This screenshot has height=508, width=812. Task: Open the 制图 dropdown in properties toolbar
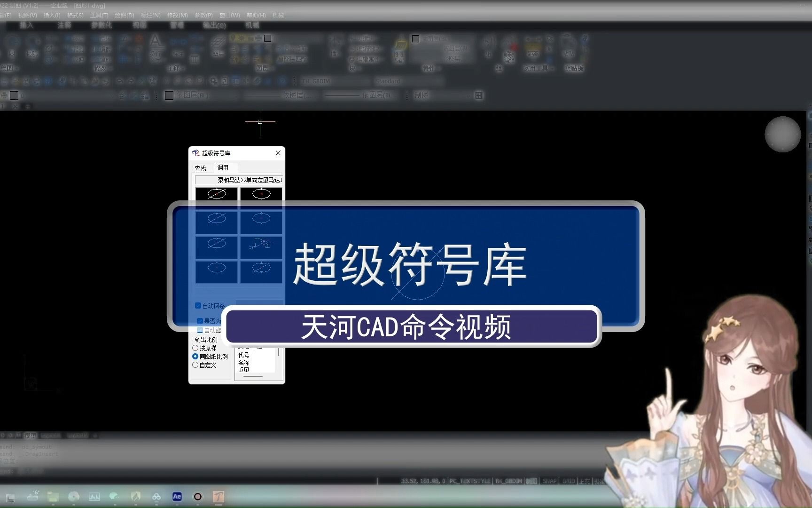[x=443, y=95]
